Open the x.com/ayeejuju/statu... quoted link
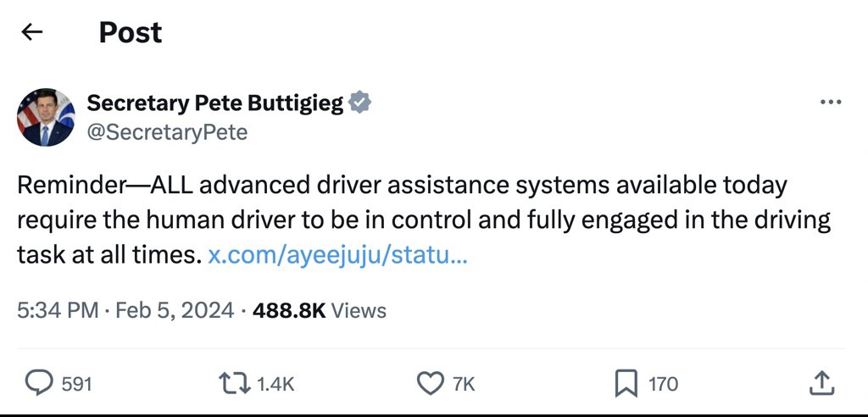This screenshot has height=417, width=868. point(337,255)
